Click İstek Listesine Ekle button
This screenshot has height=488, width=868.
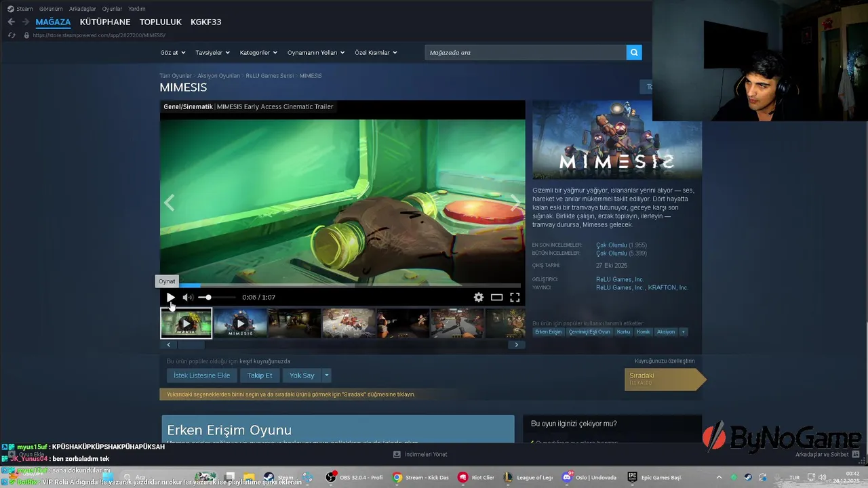202,375
